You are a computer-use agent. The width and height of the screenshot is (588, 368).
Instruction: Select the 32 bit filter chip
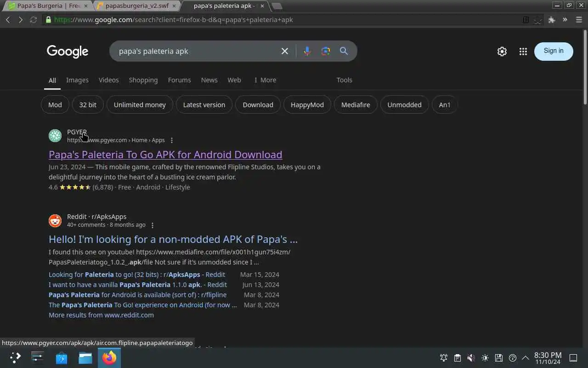click(88, 105)
